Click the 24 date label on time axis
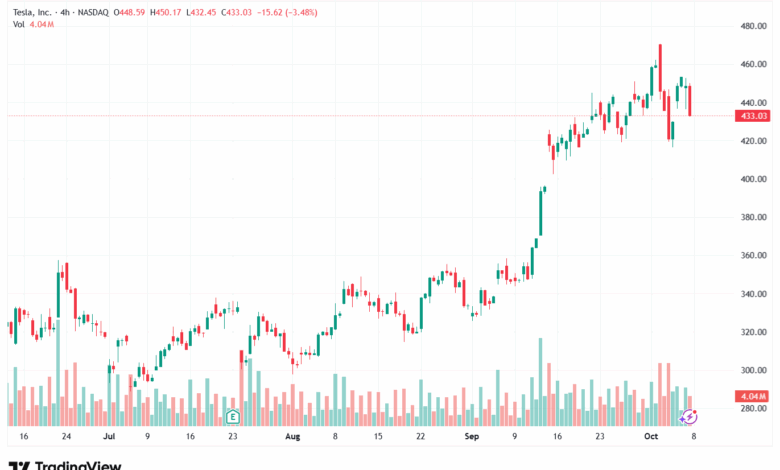This screenshot has width=780, height=470. click(x=66, y=436)
